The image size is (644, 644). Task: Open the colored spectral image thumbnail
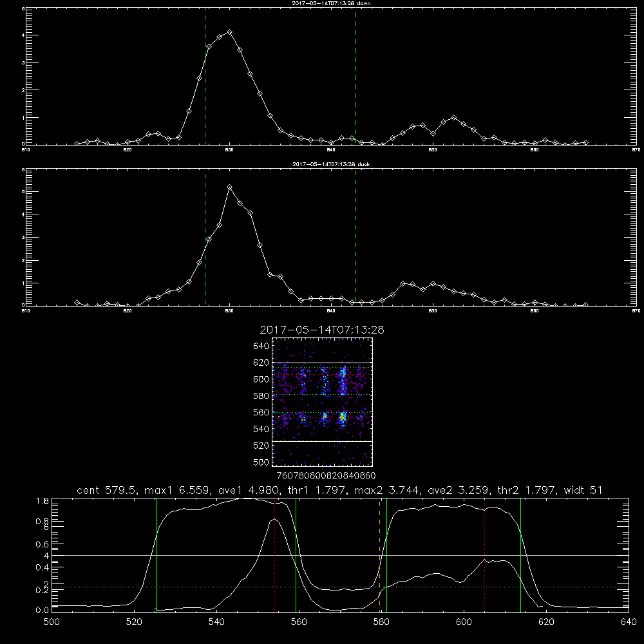point(323,402)
